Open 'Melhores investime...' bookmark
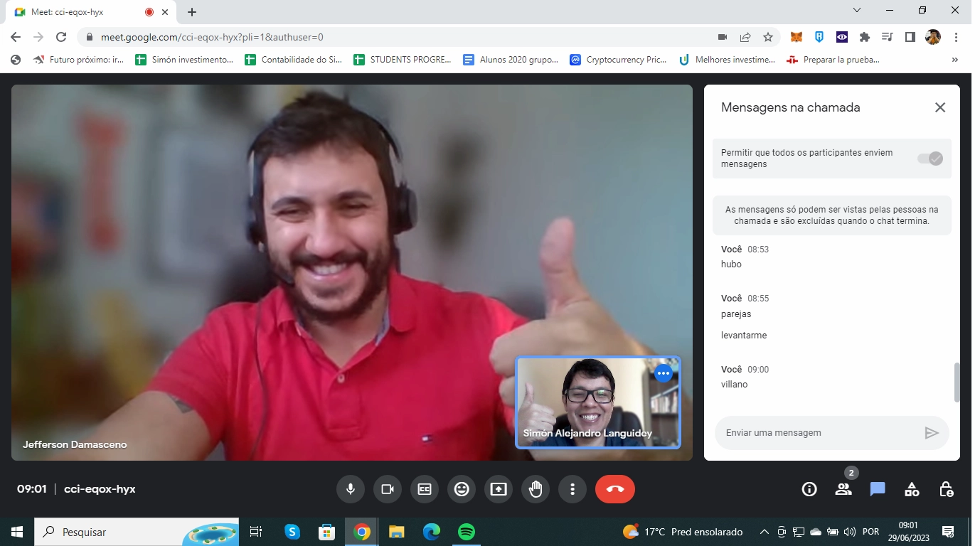 [x=728, y=60]
